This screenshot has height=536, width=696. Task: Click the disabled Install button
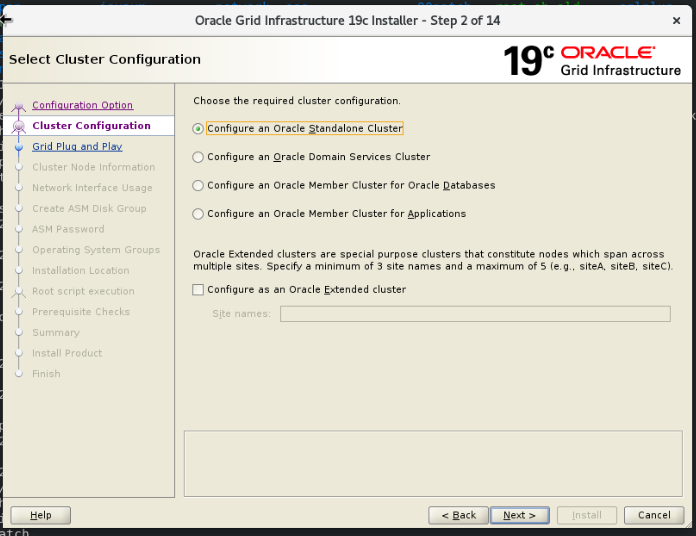[587, 515]
